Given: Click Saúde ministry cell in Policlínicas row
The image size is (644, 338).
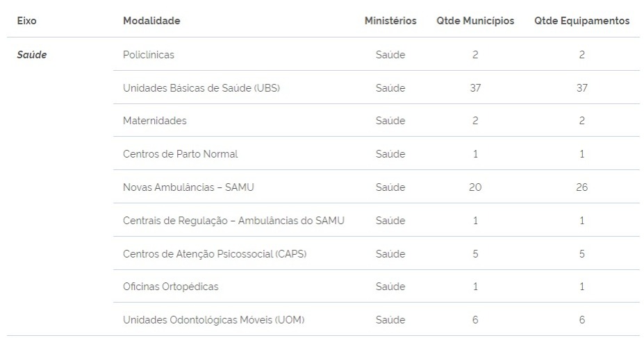Looking at the screenshot, I should pos(390,55).
